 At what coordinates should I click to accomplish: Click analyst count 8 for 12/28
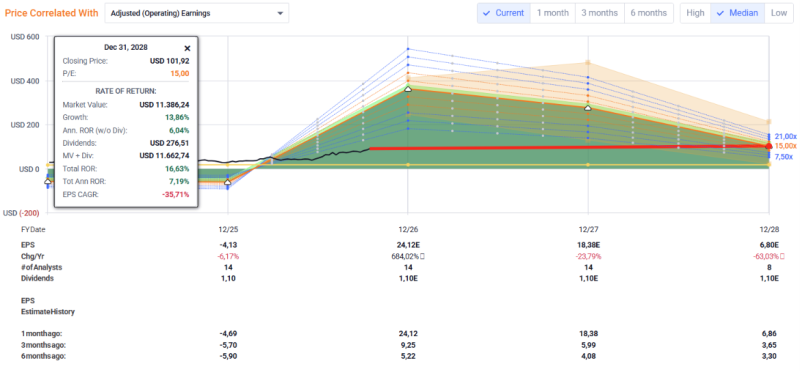tap(769, 267)
